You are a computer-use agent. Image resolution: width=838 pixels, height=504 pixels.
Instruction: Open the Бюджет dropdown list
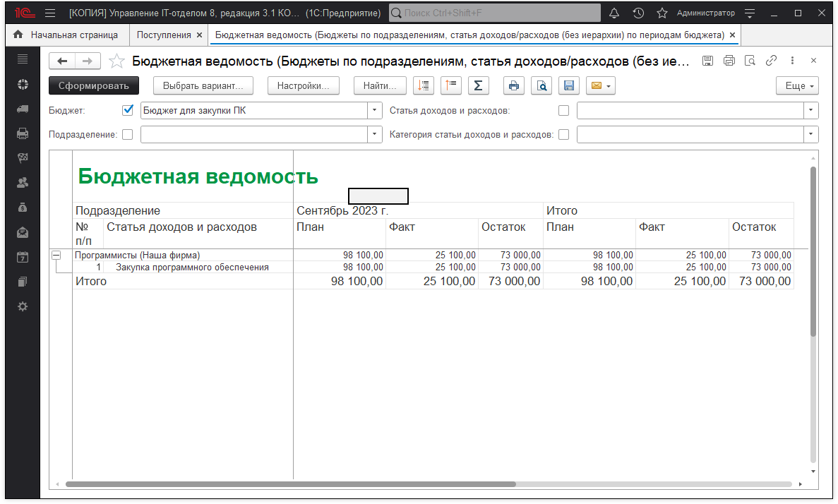pyautogui.click(x=374, y=110)
